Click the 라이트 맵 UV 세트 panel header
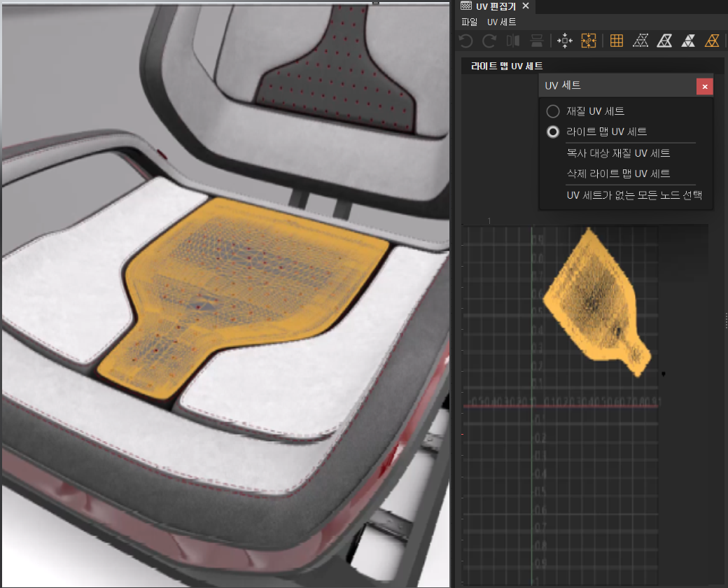Viewport: 728px width, 588px height. [x=507, y=66]
